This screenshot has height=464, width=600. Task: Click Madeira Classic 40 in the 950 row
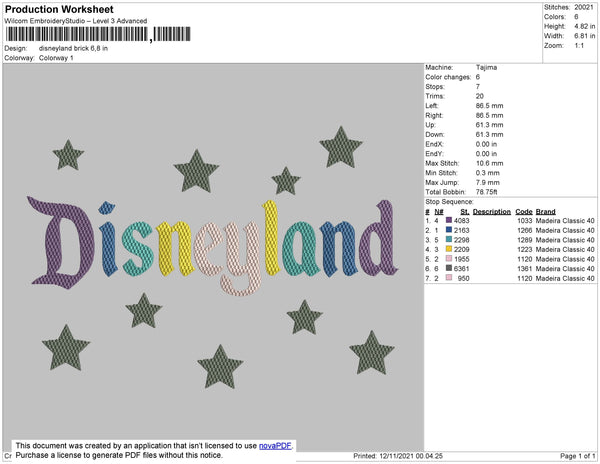point(565,278)
